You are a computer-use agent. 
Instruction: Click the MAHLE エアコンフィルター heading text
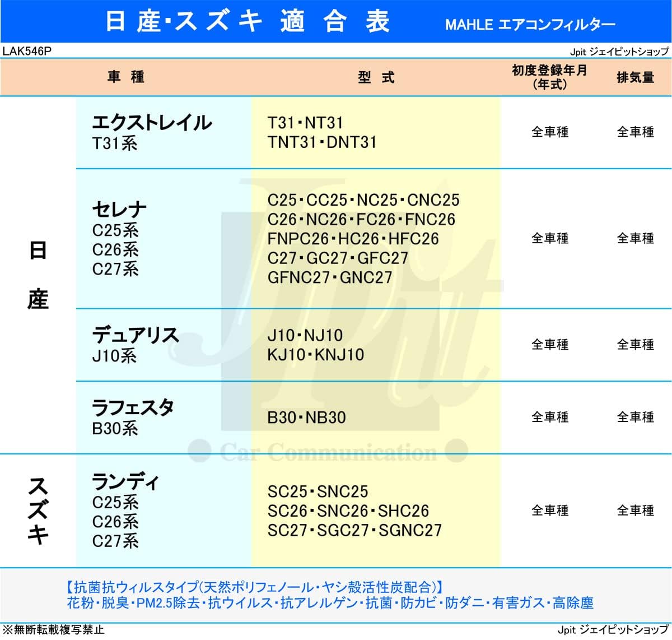(530, 25)
